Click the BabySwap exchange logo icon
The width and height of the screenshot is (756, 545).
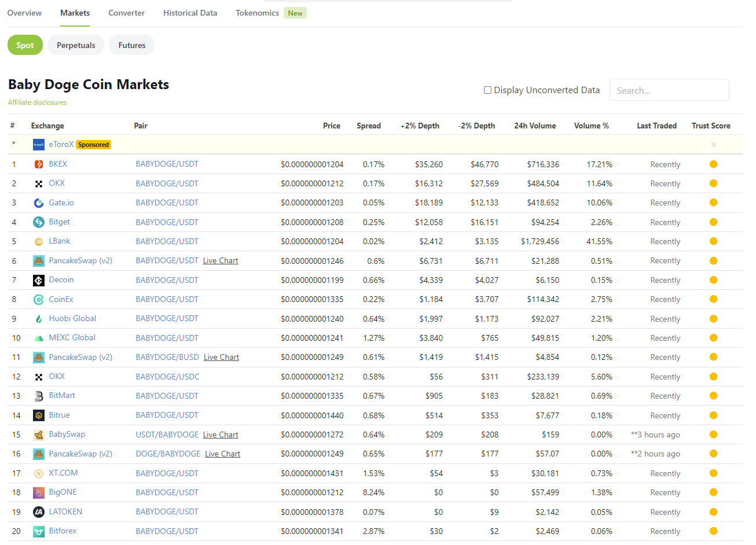[39, 435]
